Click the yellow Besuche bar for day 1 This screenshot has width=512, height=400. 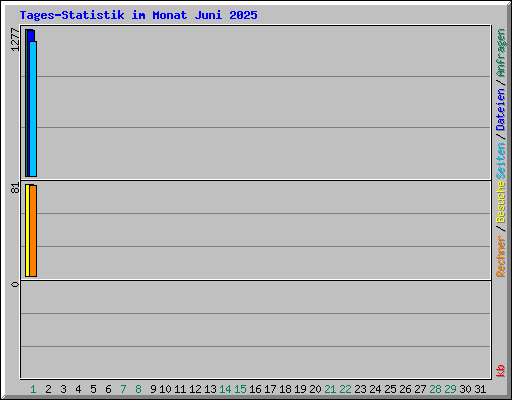click(27, 230)
